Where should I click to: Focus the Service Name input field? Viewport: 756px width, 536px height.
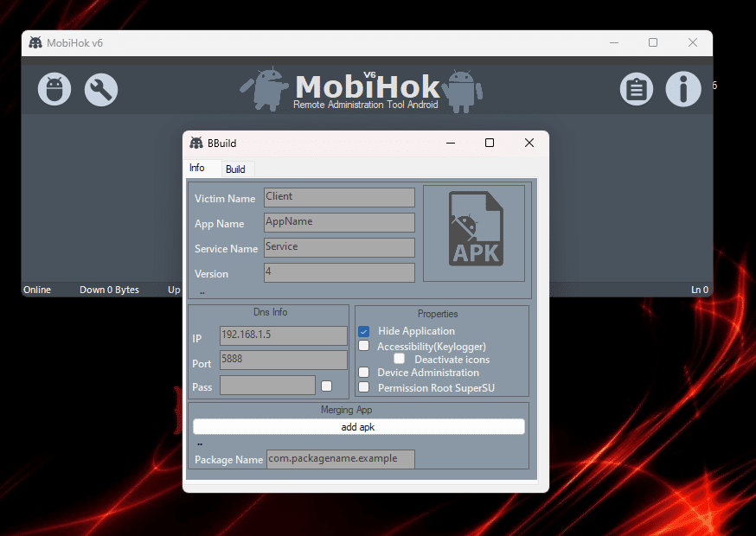tap(339, 247)
